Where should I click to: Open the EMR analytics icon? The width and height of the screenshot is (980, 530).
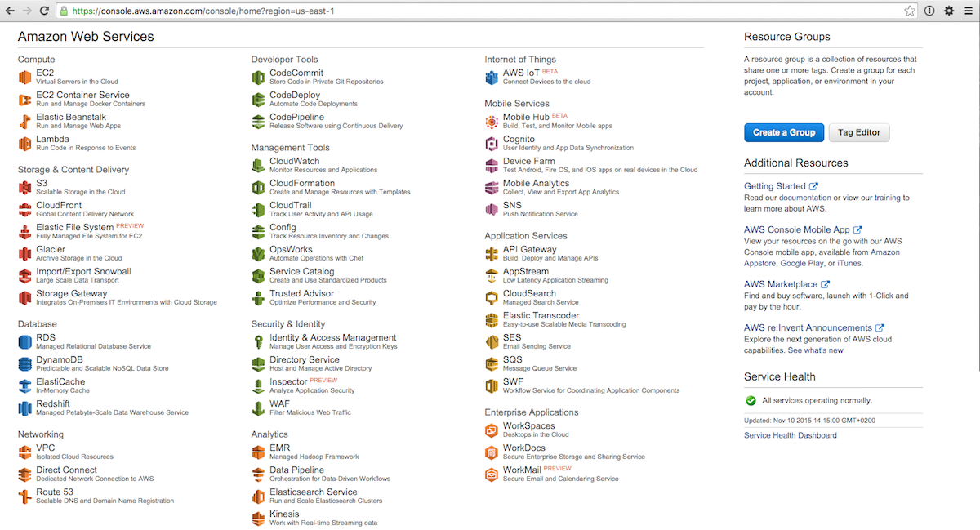pos(258,452)
